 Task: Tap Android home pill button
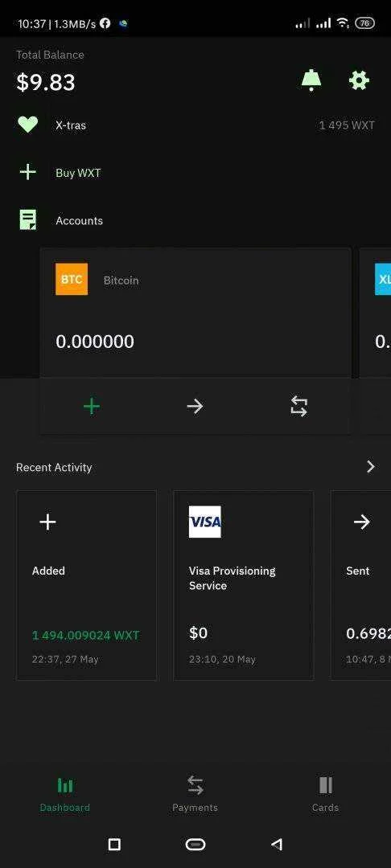[x=195, y=844]
